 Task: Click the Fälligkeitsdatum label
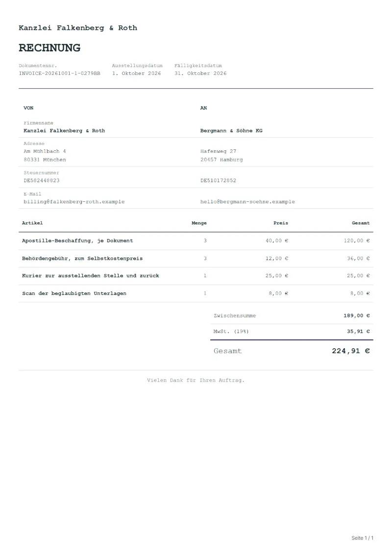tap(198, 66)
